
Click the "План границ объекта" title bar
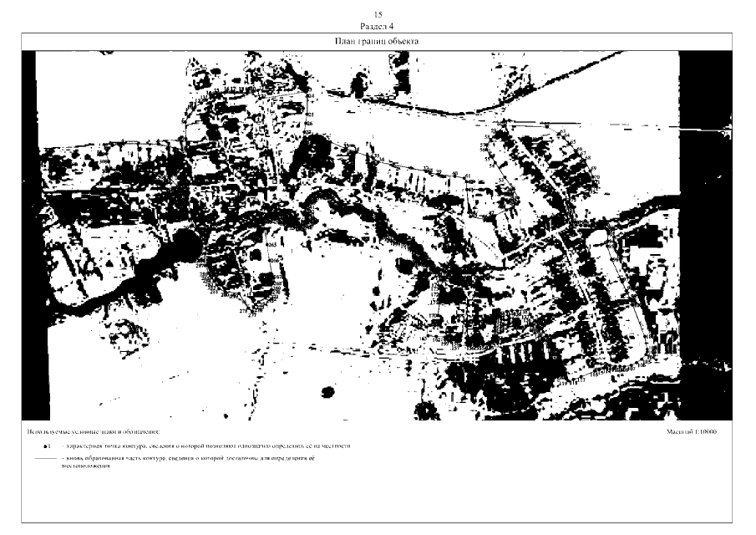coord(378,41)
